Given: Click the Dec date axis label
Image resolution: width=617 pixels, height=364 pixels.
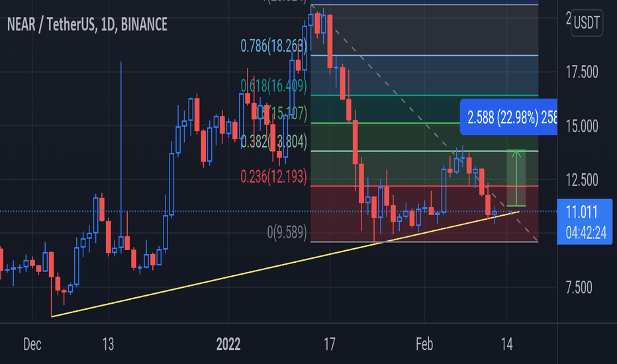Looking at the screenshot, I should (32, 344).
